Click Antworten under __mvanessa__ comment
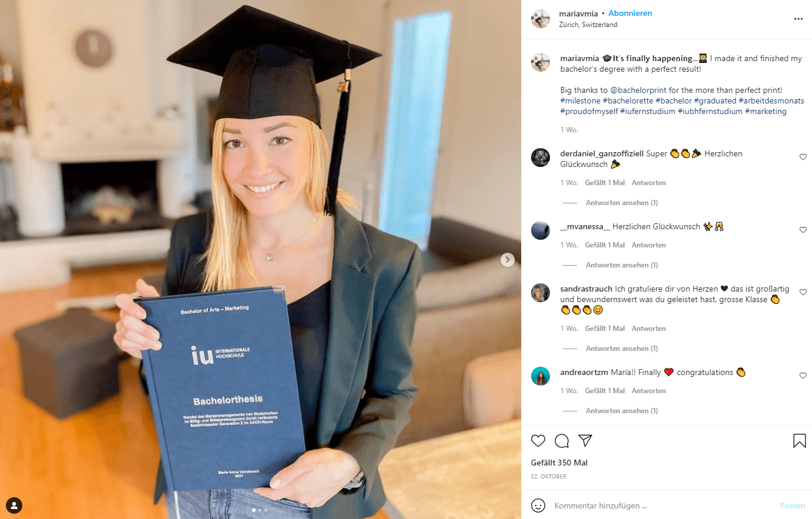 coord(649,245)
